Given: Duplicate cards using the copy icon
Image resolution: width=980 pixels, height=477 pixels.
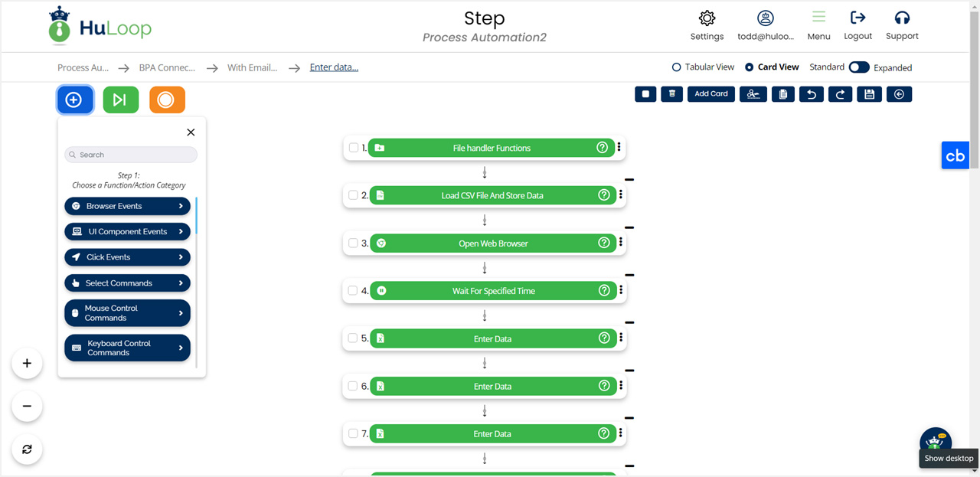Looking at the screenshot, I should [782, 93].
